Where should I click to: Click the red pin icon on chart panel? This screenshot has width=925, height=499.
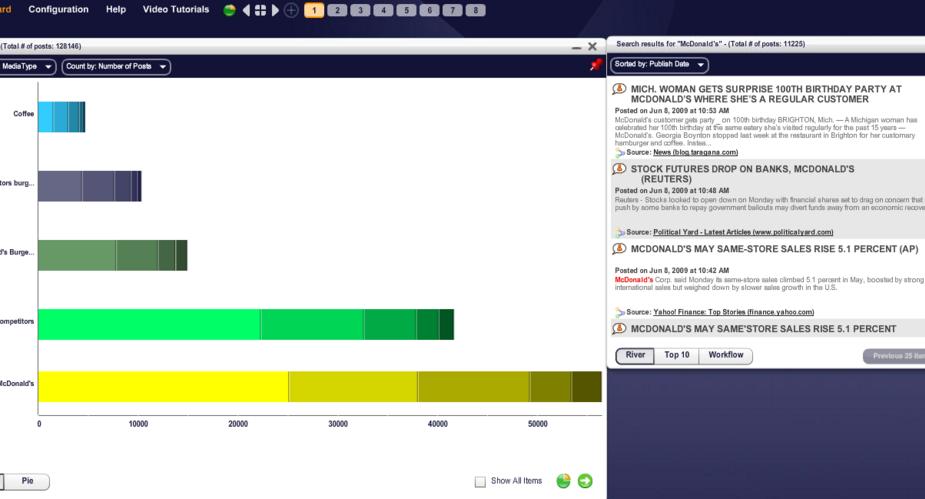point(595,65)
